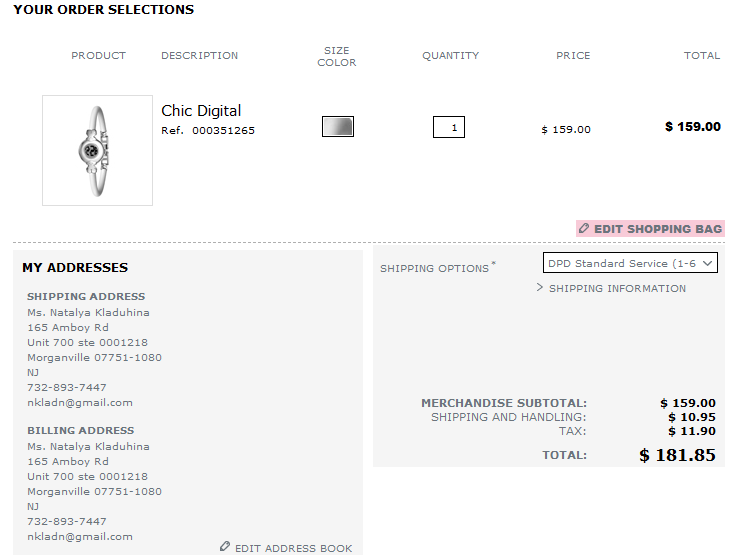The image size is (755, 555).
Task: Click the Quantity column header
Action: (450, 56)
